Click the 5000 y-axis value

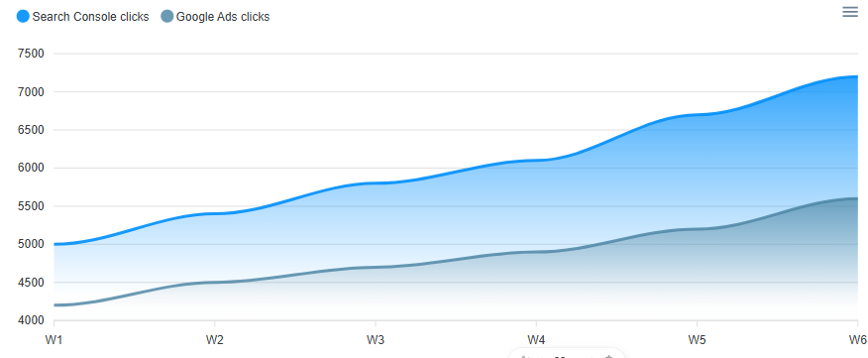[31, 244]
